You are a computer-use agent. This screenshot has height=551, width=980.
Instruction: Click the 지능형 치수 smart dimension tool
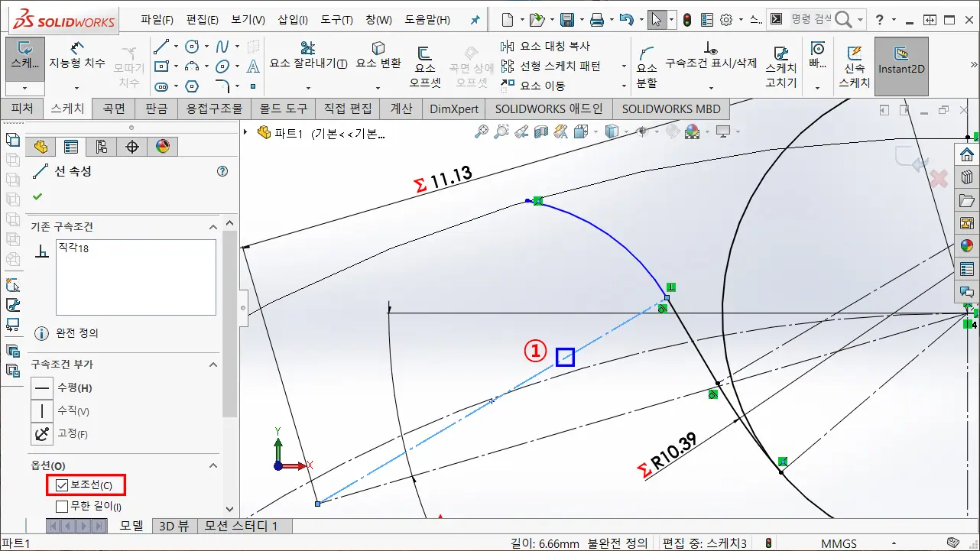click(77, 57)
